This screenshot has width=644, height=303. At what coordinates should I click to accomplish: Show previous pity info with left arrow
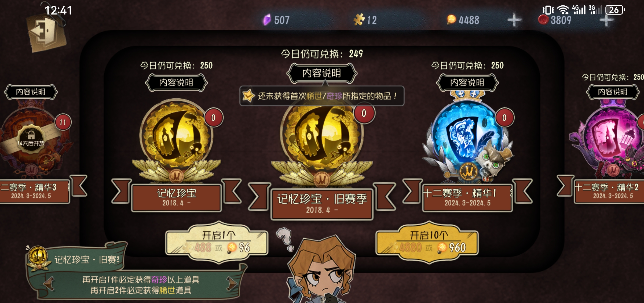(49, 284)
